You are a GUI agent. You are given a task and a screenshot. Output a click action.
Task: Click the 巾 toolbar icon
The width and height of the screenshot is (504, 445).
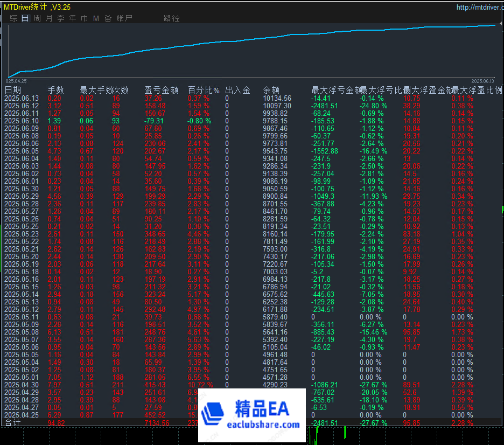click(x=85, y=18)
